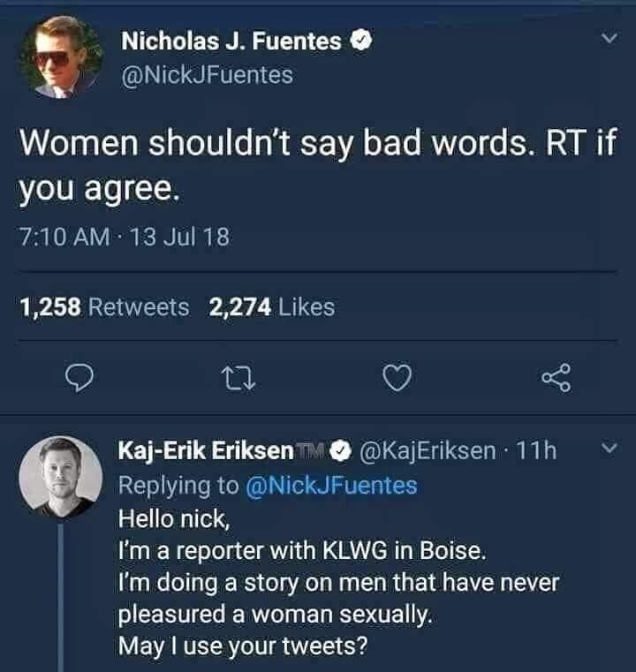Viewport: 636px width, 672px height.
Task: Click the 7:10 AM 13 Jul 18 timestamp
Action: click(124, 237)
